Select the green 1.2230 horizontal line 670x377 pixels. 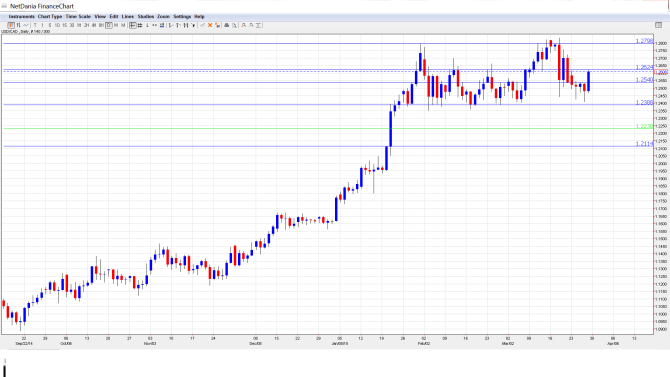(x=328, y=128)
